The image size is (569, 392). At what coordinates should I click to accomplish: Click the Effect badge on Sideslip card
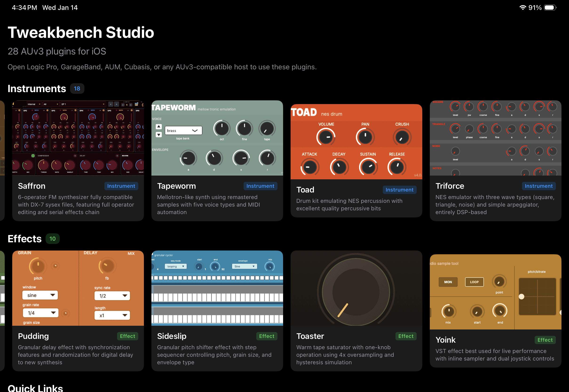(x=267, y=336)
